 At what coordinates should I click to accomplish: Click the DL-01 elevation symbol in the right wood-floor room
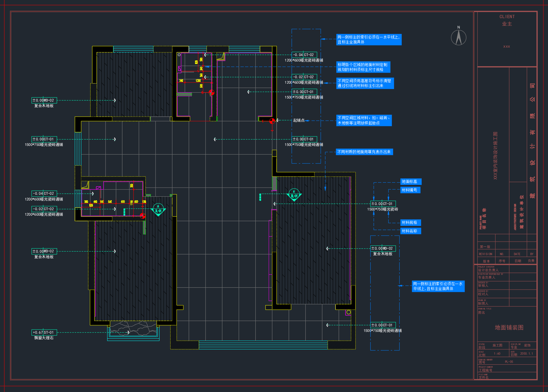294,195
